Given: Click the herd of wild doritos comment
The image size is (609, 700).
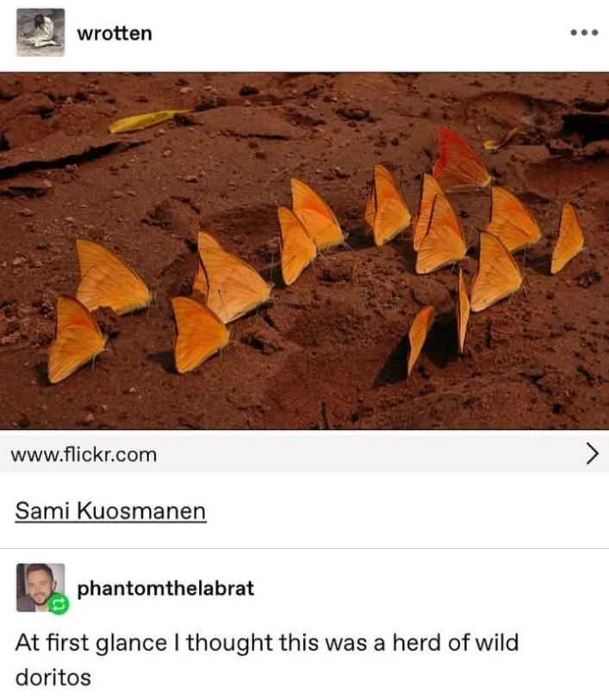Looking at the screenshot, I should [267, 660].
